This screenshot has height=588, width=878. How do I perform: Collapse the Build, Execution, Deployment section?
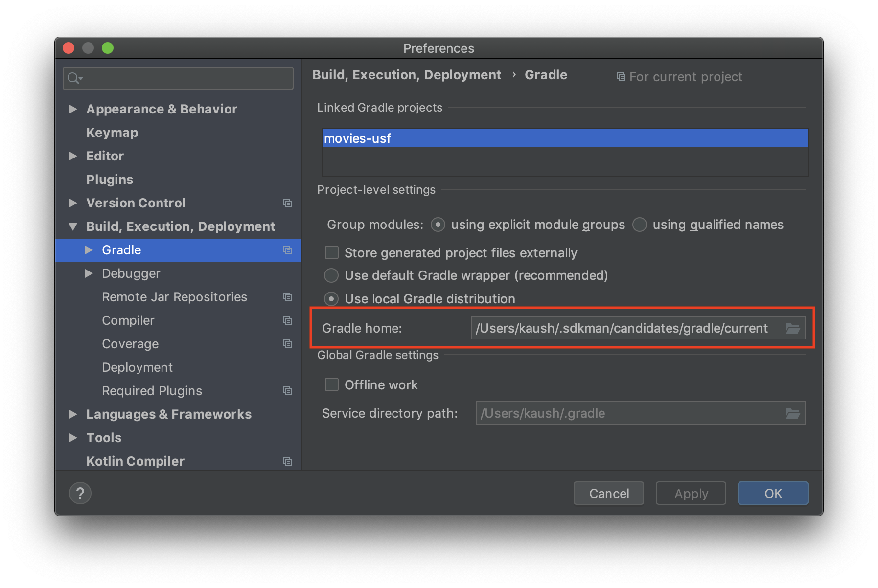(x=73, y=226)
